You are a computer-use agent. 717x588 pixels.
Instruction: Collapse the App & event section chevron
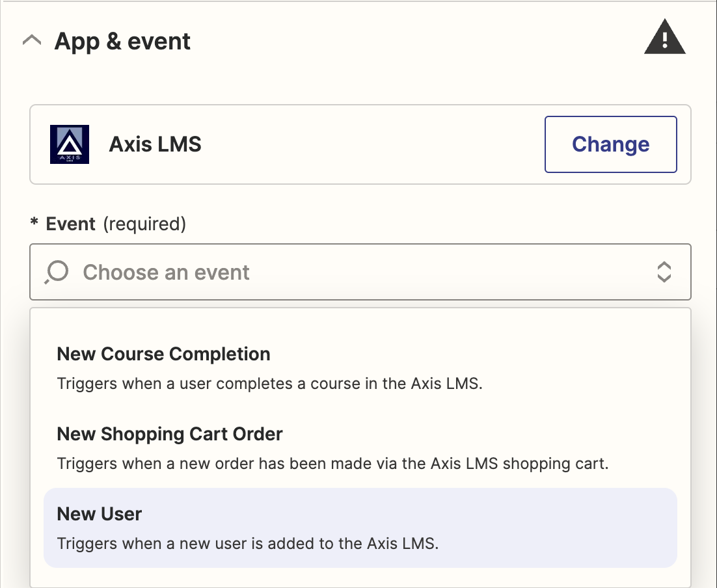[32, 41]
